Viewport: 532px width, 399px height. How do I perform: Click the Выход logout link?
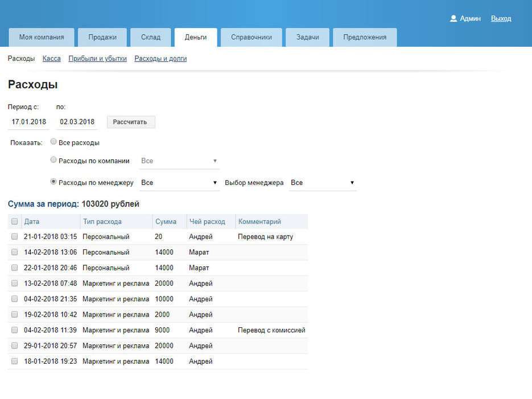(501, 19)
